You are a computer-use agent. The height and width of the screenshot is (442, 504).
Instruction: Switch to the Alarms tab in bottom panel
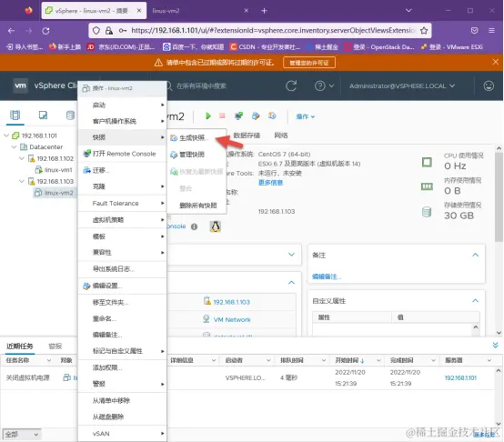tap(55, 346)
